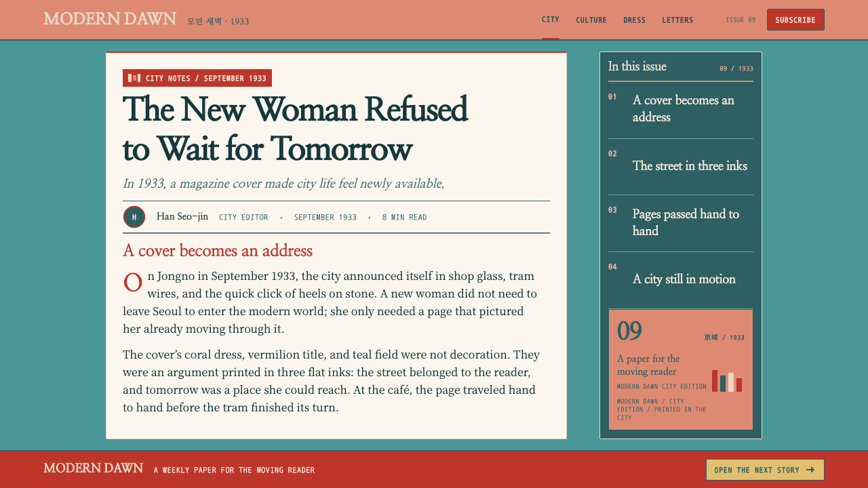This screenshot has width=868, height=488.
Task: Click the 'In this issue' sidebar title
Action: point(637,66)
